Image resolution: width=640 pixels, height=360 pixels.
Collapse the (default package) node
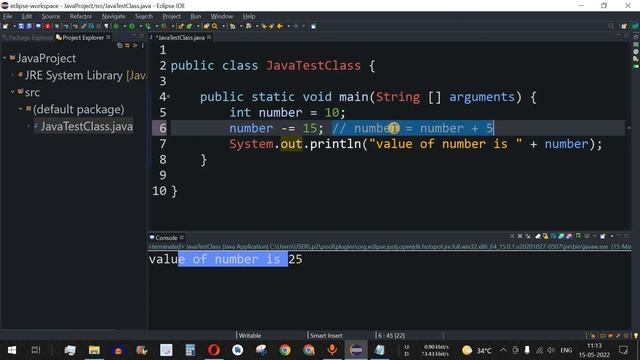coord(20,109)
